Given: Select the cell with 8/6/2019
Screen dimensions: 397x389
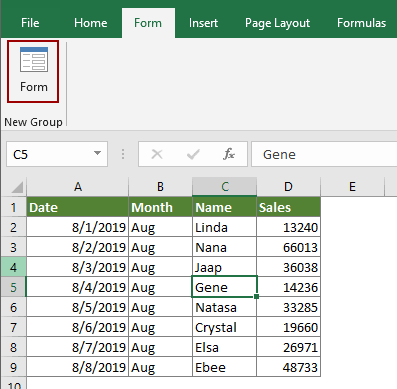Looking at the screenshot, I should pos(78,327).
